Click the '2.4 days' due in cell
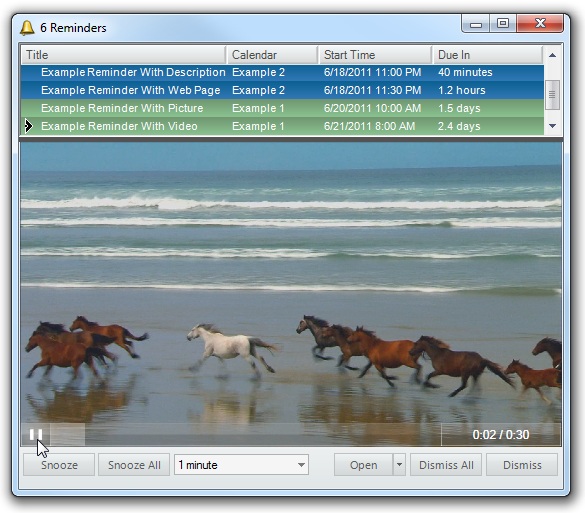 [459, 126]
